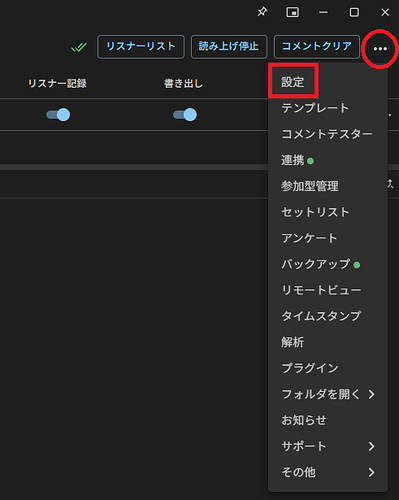
Task: Open テンプレート menu entry
Action: click(328, 108)
